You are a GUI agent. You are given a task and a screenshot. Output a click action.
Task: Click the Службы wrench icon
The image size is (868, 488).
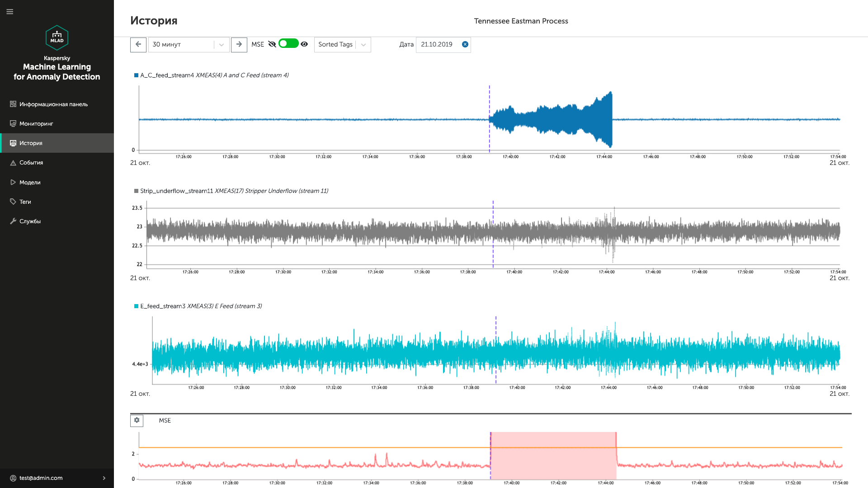click(13, 221)
